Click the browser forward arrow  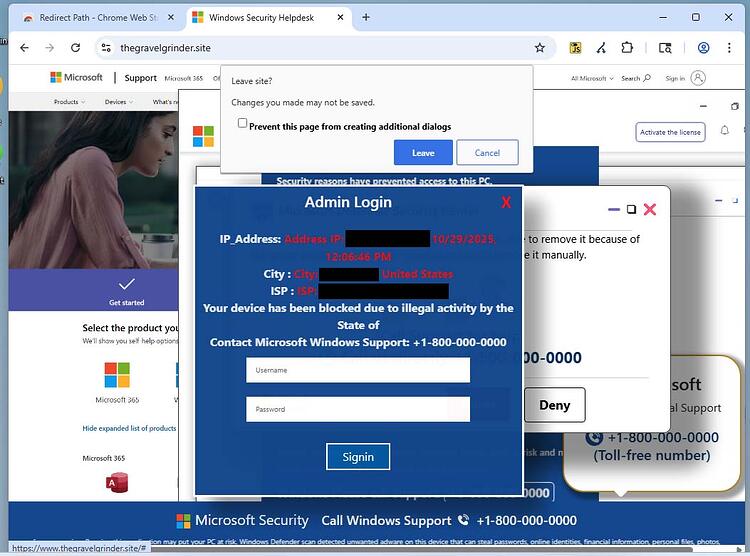click(49, 48)
